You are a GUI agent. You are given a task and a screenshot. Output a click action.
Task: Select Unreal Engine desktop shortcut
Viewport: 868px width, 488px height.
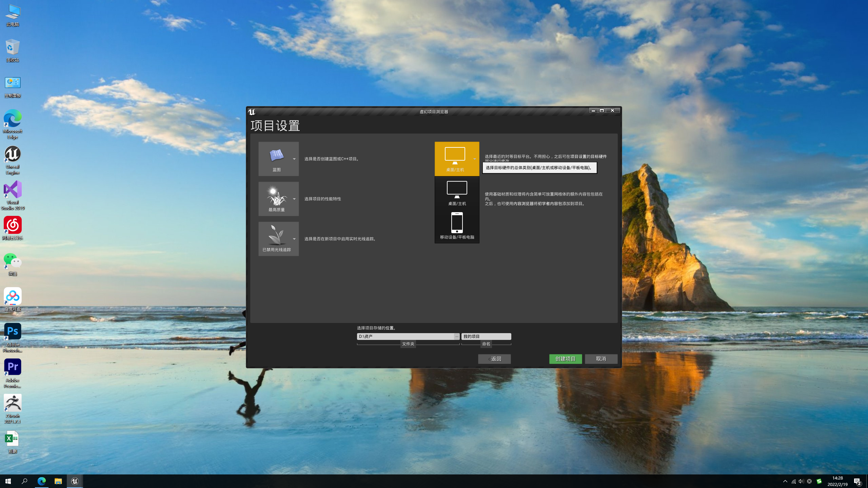[13, 160]
